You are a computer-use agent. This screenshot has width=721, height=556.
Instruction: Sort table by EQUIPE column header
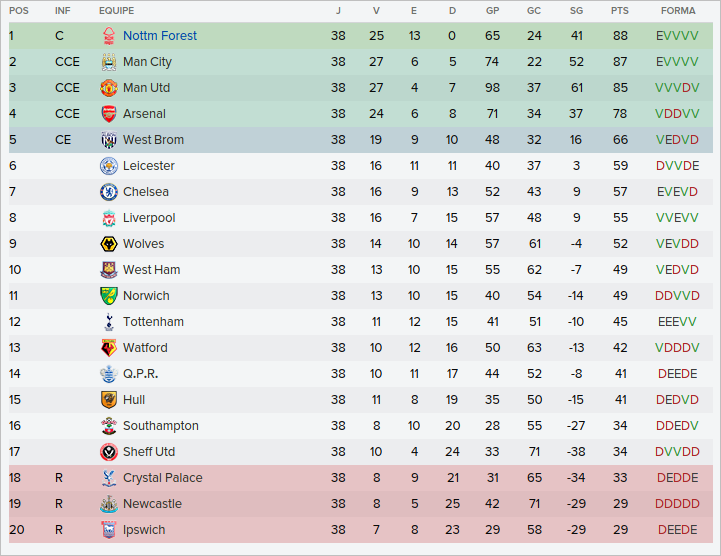(116, 10)
